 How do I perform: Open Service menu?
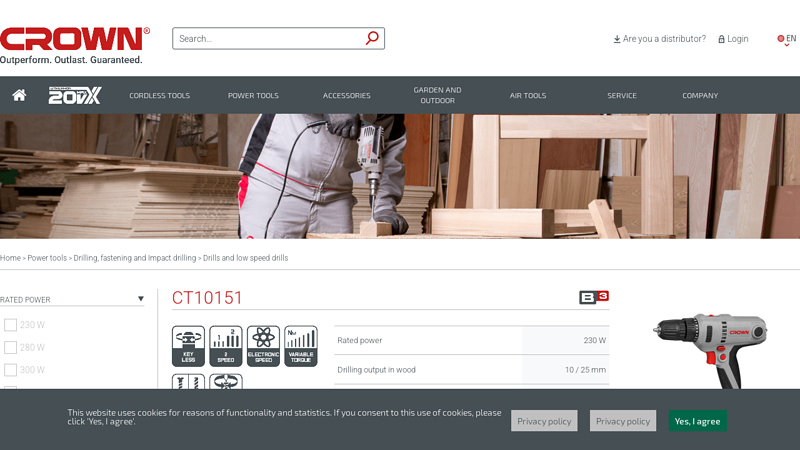click(x=621, y=95)
